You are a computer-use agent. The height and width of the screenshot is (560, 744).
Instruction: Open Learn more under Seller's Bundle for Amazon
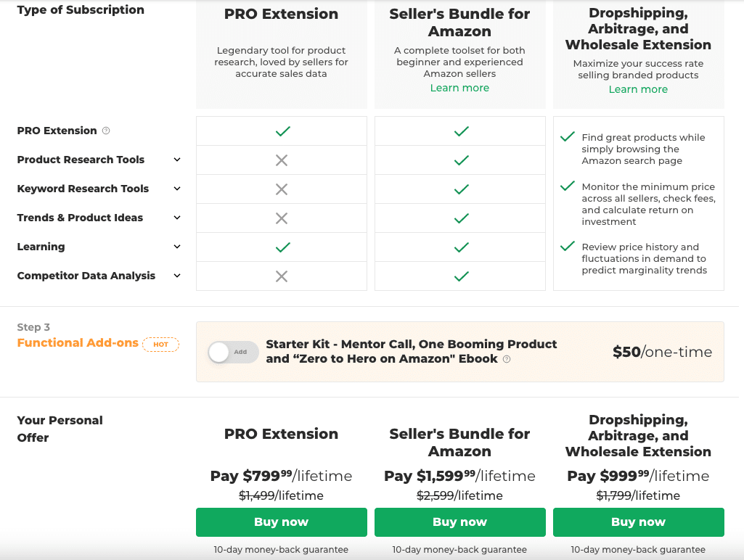click(x=459, y=87)
